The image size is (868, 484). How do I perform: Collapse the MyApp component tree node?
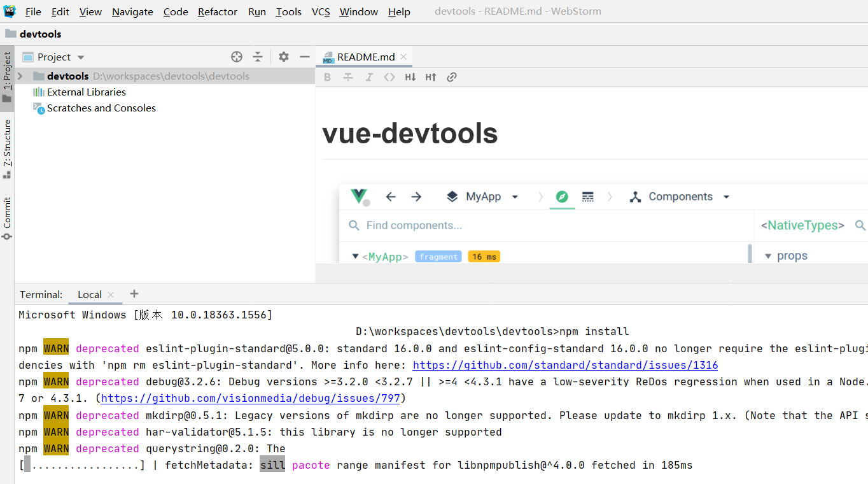point(355,257)
